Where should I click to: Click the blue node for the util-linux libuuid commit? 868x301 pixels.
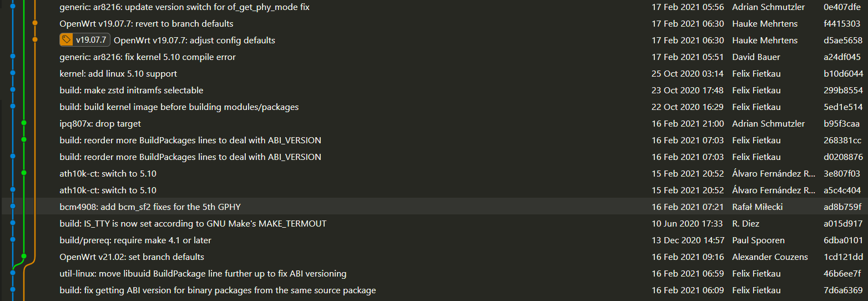click(x=13, y=273)
